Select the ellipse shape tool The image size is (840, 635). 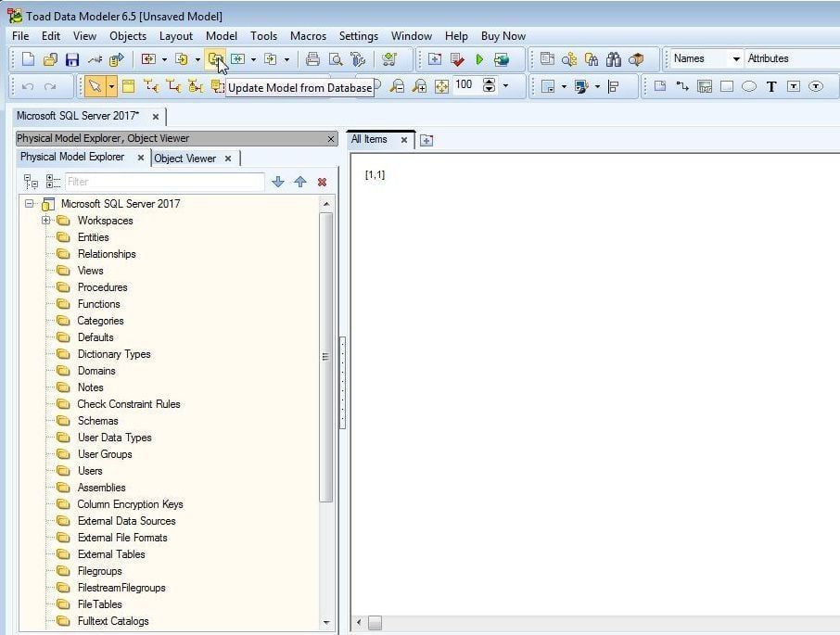pyautogui.click(x=749, y=86)
